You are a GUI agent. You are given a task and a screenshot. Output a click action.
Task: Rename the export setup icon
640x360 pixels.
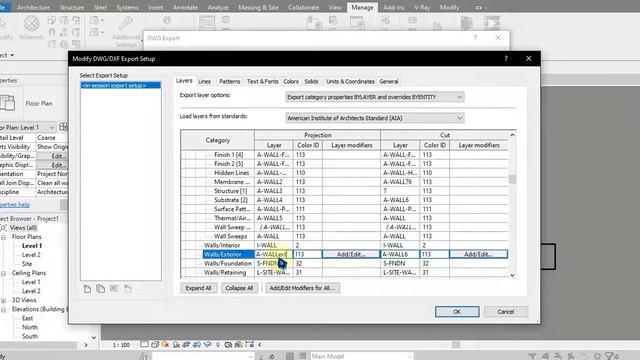[x=114, y=289]
